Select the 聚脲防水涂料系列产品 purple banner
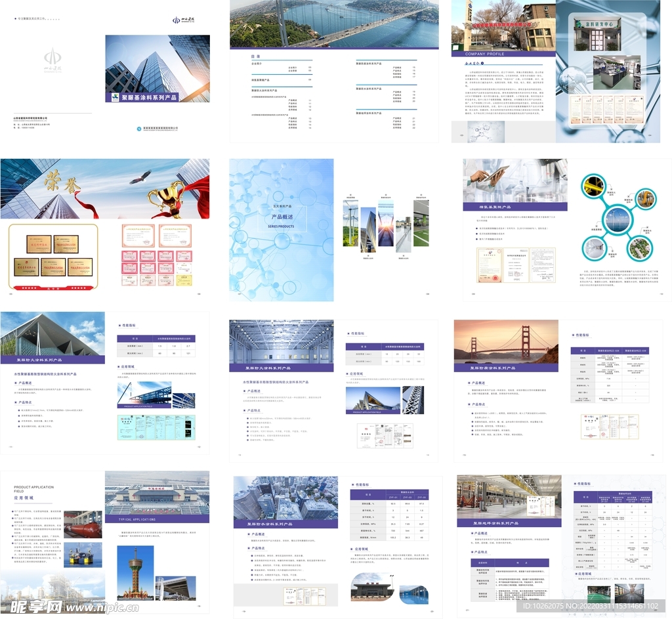The width and height of the screenshot is (672, 619). (285, 524)
